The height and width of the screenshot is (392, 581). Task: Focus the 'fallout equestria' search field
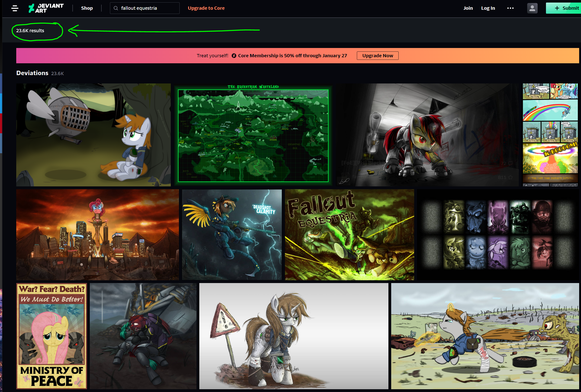pos(145,8)
